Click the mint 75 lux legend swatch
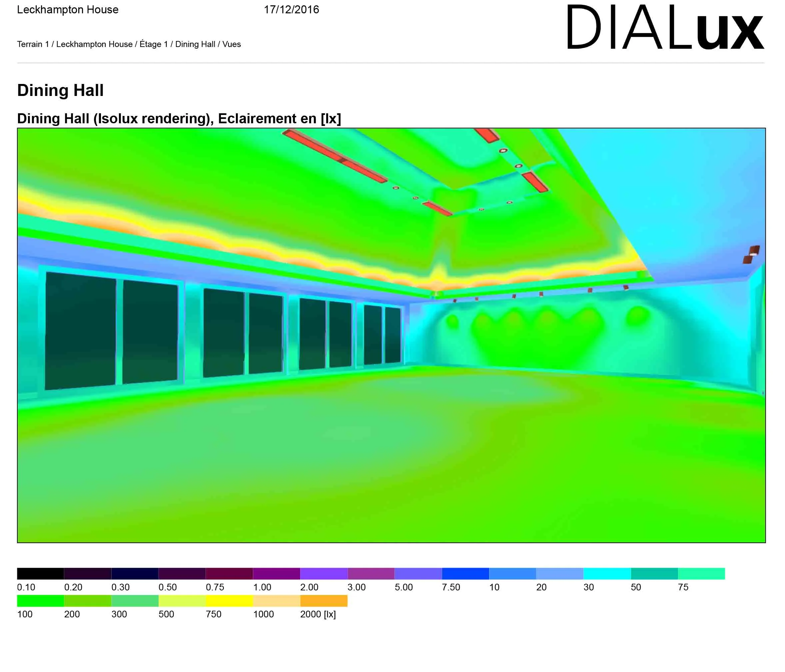 point(701,573)
